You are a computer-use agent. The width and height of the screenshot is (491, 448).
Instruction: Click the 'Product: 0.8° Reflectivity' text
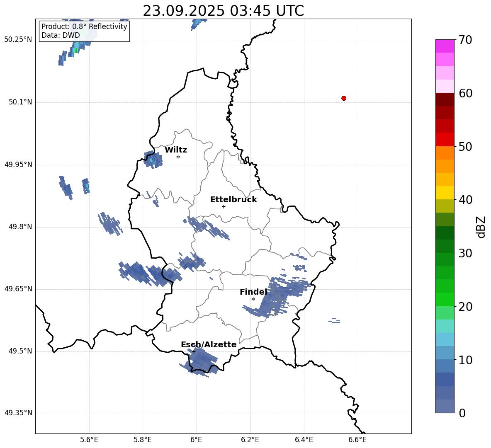click(x=84, y=27)
